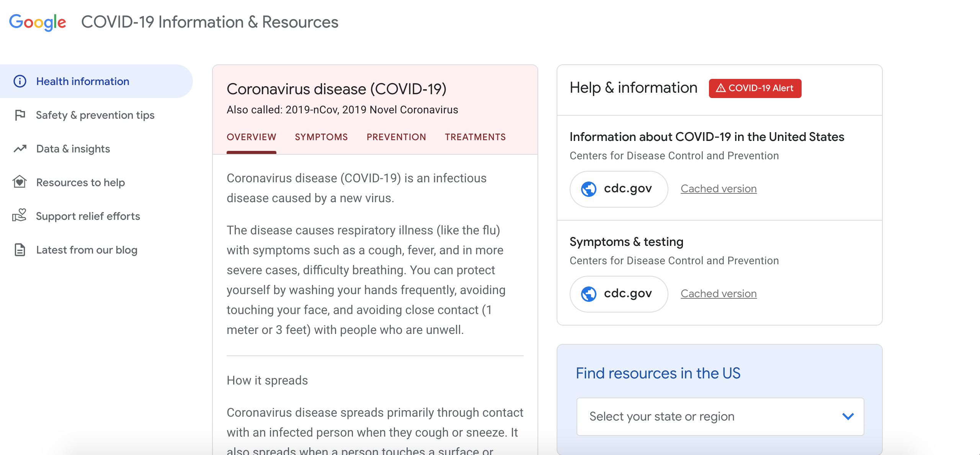Switch to the Treatments tab

pos(475,137)
